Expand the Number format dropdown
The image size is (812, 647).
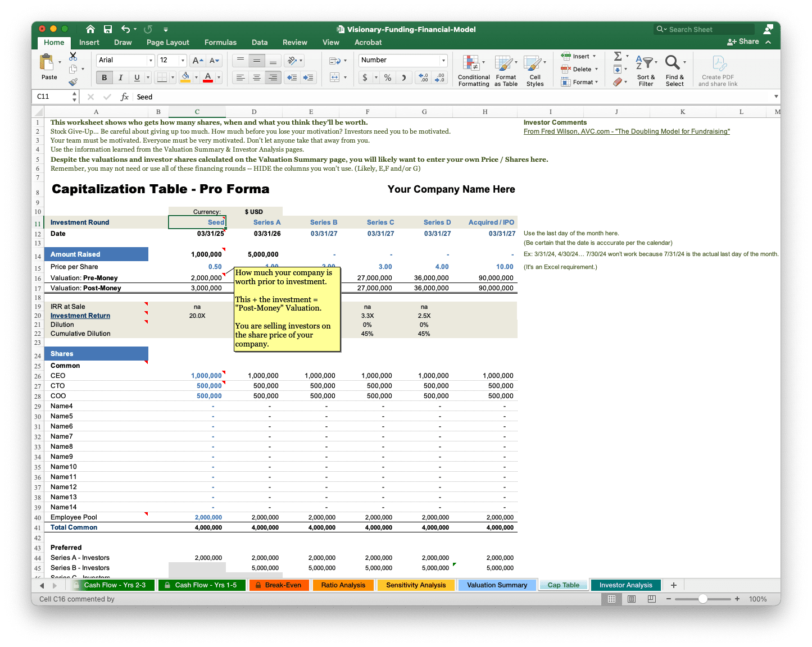pos(443,60)
